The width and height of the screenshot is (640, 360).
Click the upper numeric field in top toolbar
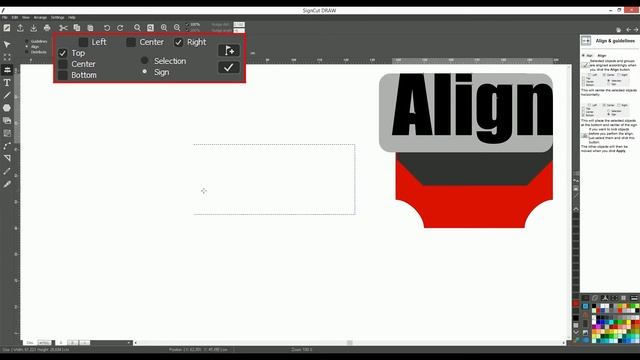[239, 24]
